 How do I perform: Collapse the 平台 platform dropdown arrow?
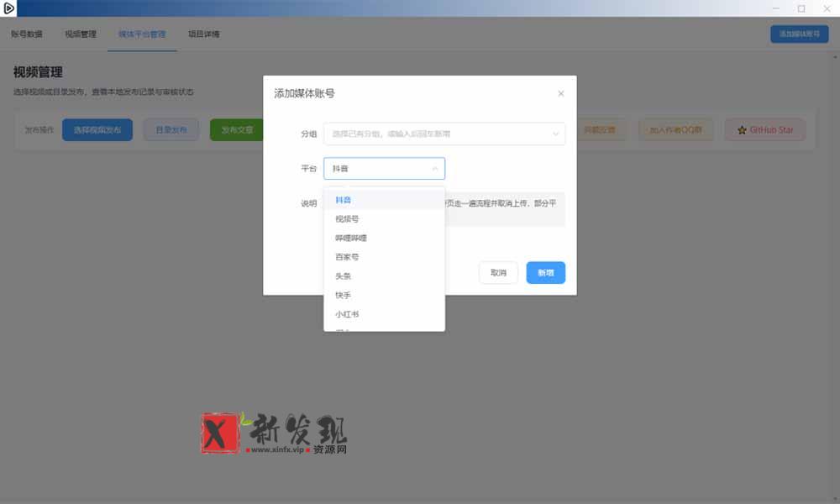435,169
